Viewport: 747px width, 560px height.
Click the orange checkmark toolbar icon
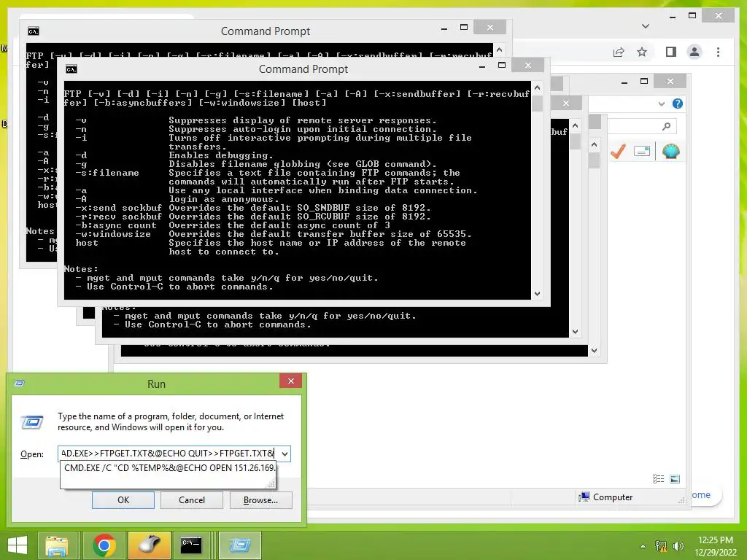click(618, 152)
